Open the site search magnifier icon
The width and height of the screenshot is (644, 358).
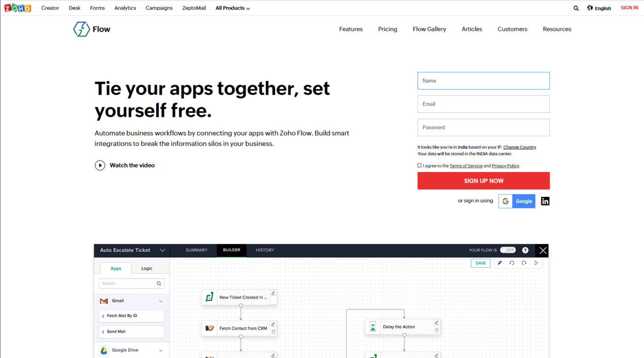coord(576,8)
